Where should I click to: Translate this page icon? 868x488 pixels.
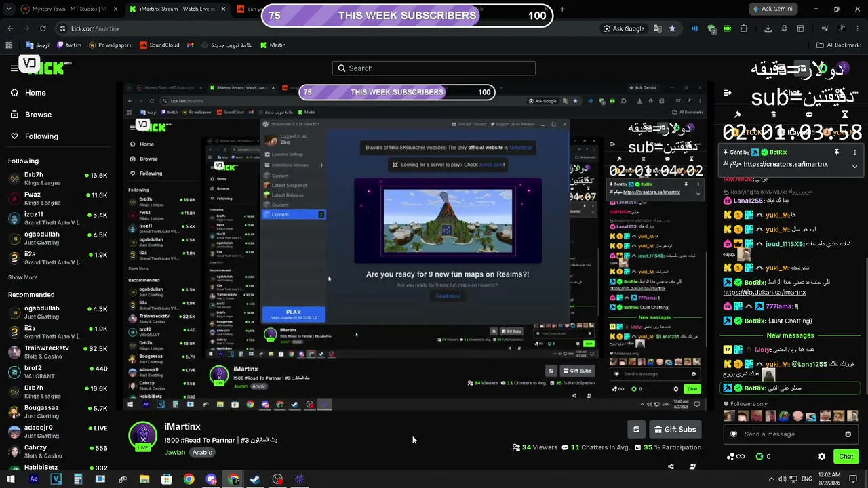pos(657,28)
